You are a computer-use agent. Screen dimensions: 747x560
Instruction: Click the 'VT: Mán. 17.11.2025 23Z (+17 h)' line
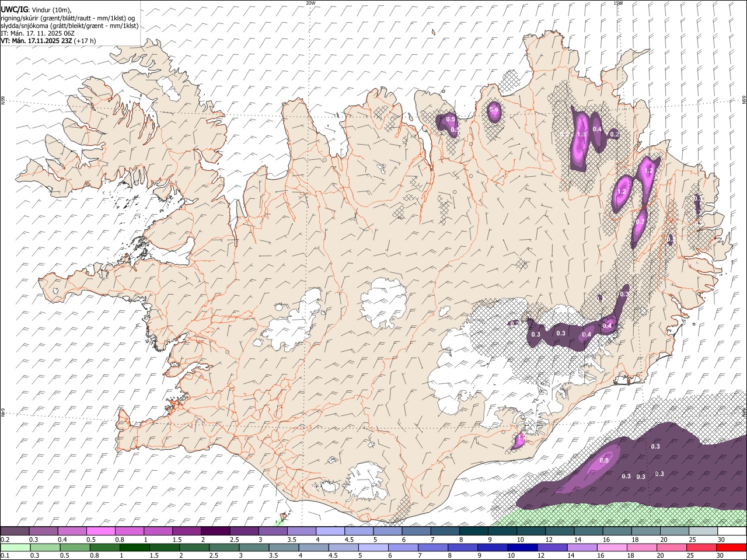pyautogui.click(x=48, y=41)
